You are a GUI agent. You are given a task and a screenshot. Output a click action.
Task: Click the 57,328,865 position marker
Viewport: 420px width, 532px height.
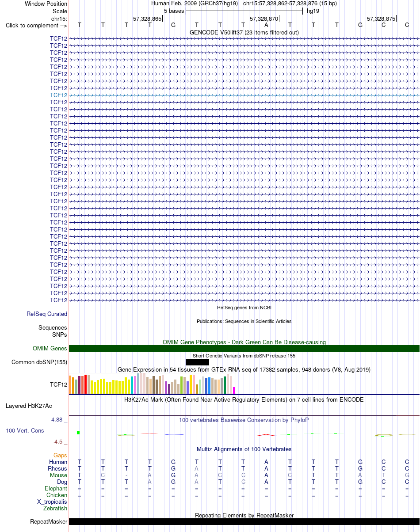coord(148,19)
